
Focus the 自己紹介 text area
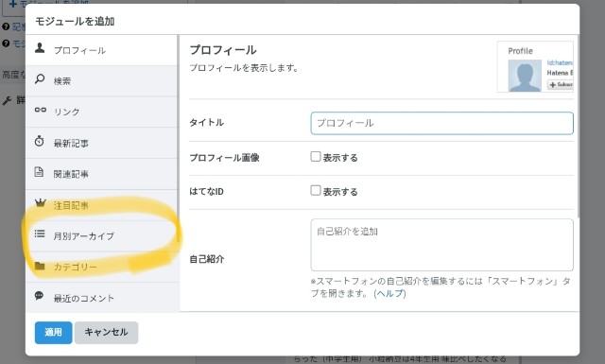[x=441, y=245]
